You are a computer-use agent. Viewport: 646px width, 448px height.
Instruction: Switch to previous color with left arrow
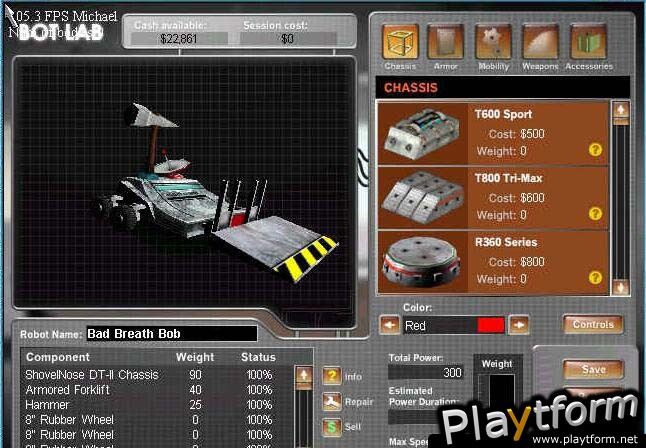click(390, 325)
